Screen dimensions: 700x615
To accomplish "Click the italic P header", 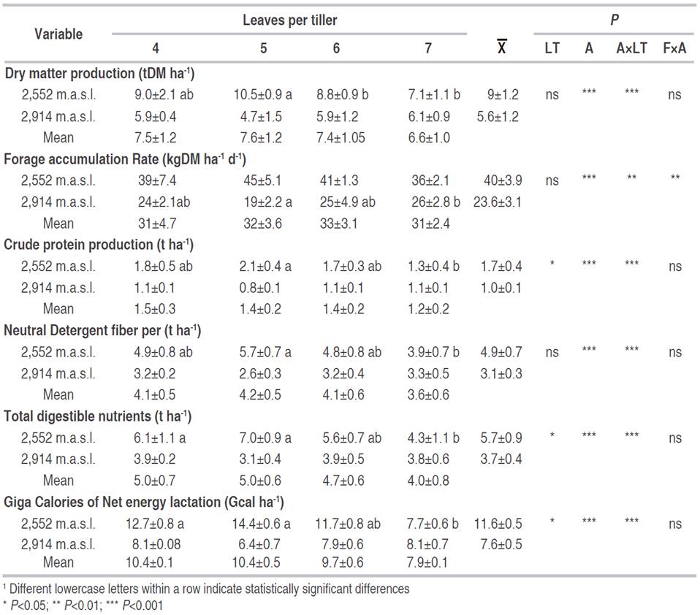I will click(x=615, y=20).
